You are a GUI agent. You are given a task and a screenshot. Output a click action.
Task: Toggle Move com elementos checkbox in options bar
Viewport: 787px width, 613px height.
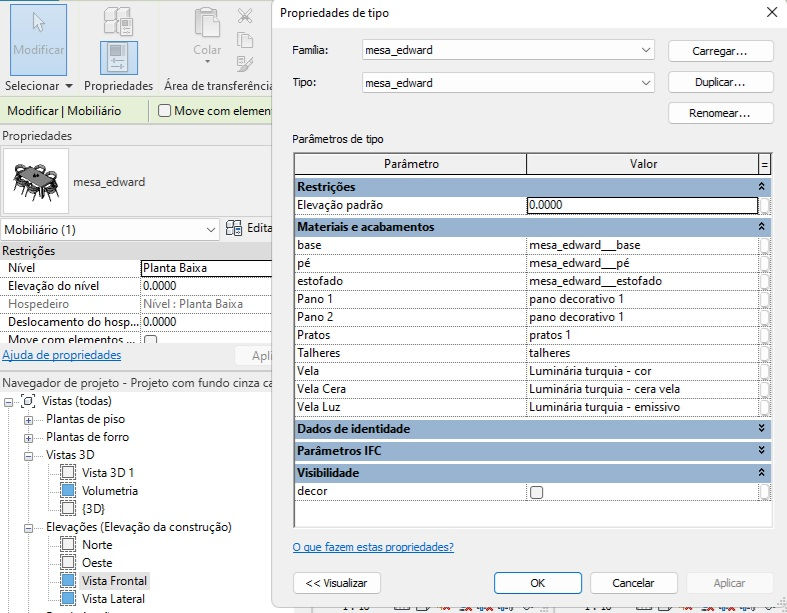coord(164,110)
